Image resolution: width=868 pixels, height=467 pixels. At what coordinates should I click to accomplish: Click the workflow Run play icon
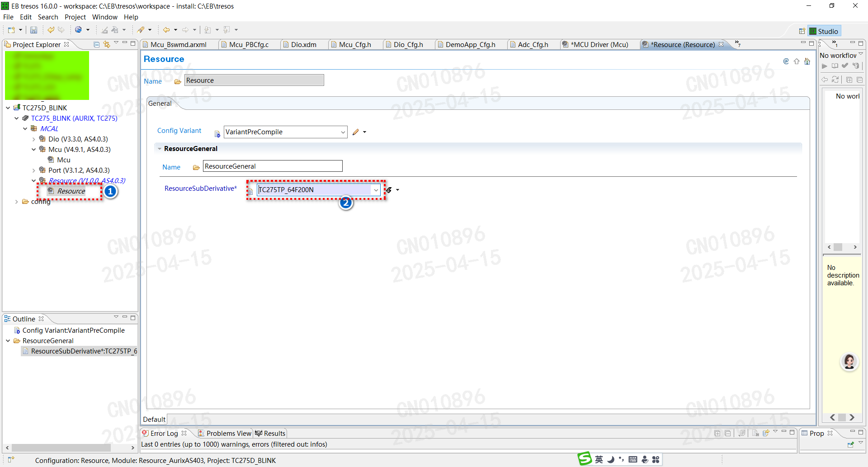(825, 66)
